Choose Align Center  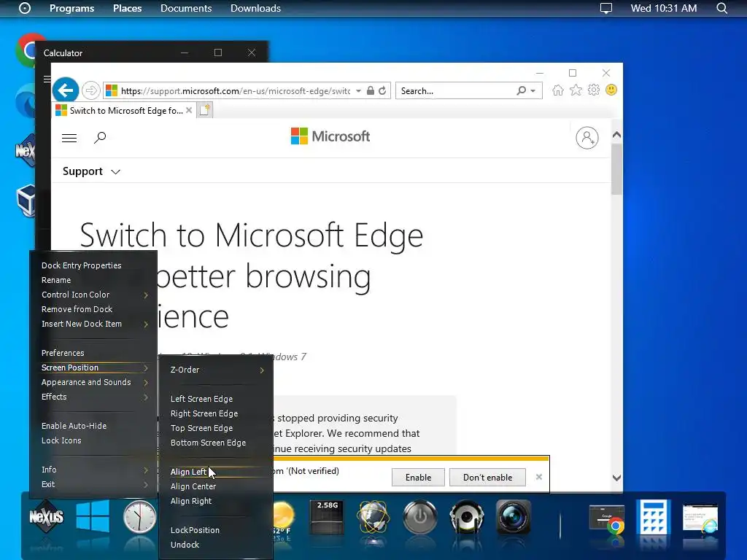pos(193,486)
